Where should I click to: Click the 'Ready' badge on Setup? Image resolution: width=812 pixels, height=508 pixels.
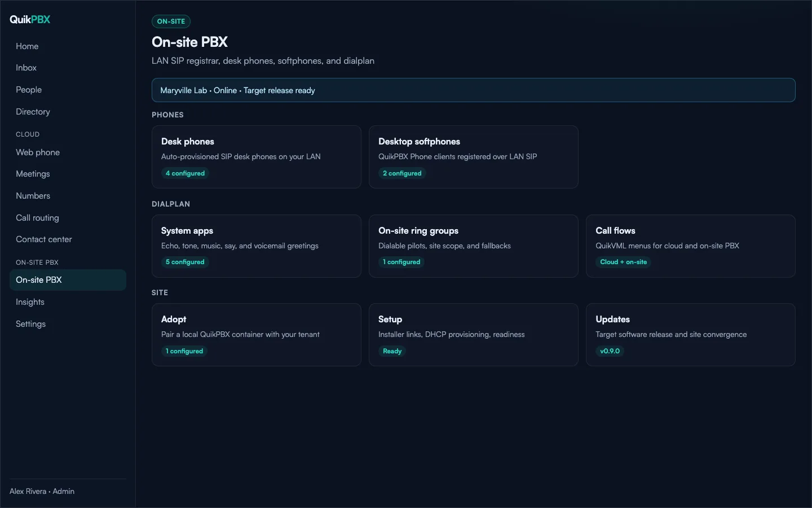[392, 351]
